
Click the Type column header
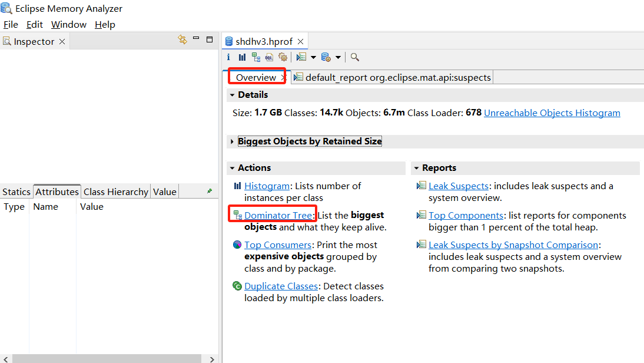(14, 206)
